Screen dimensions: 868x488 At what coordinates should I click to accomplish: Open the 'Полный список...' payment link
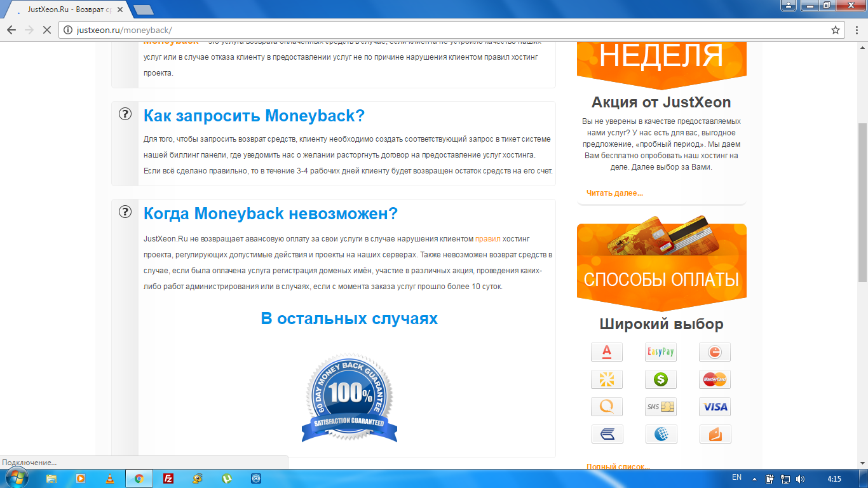coord(618,467)
